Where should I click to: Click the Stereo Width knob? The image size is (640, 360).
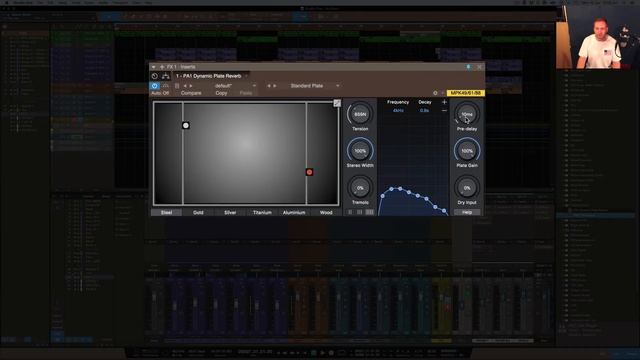(x=360, y=151)
